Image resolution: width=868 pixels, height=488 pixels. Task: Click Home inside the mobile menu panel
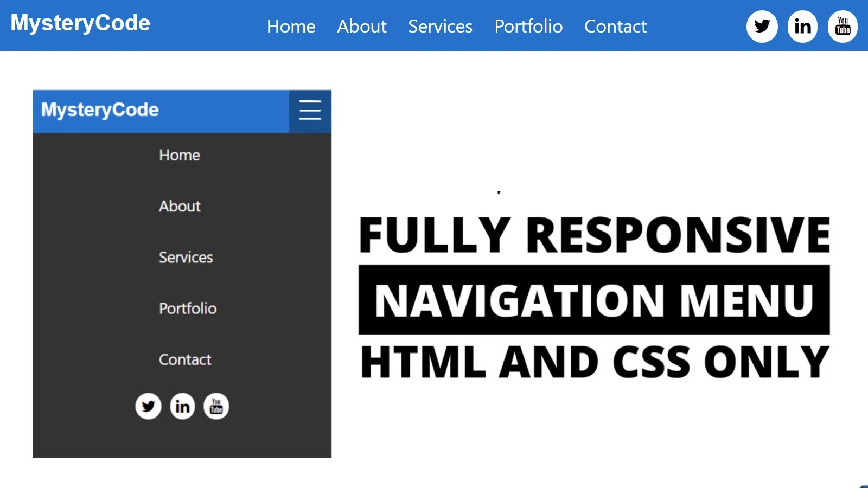click(x=179, y=155)
